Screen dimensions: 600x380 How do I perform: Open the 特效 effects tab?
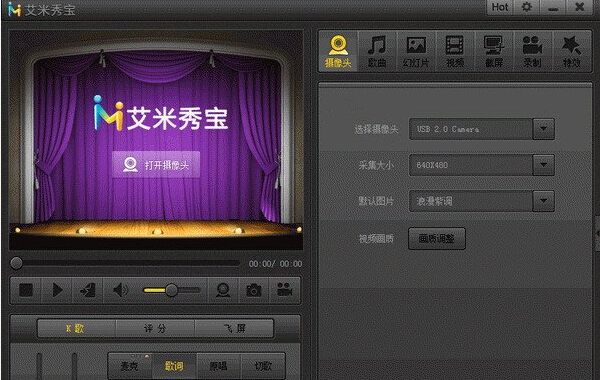click(572, 51)
